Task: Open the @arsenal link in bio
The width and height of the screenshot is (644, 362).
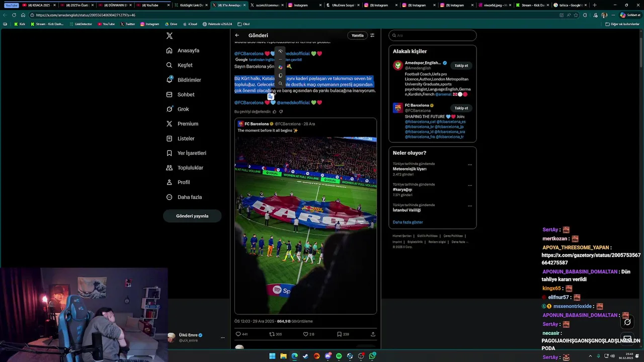Action: point(443,95)
